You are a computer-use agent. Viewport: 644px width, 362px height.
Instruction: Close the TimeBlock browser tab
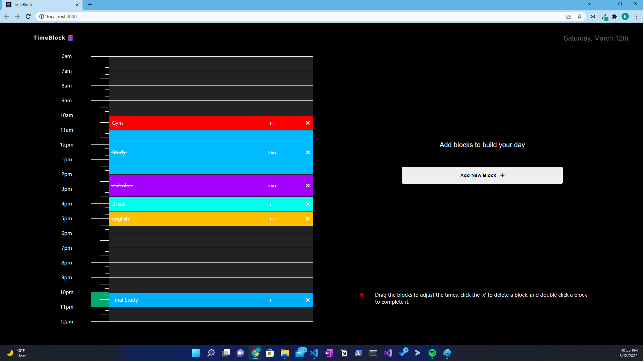pos(77,5)
